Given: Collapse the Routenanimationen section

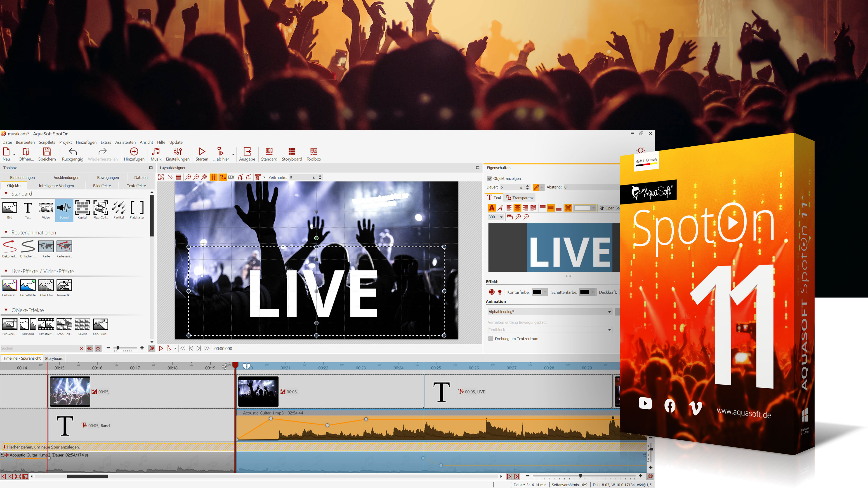Looking at the screenshot, I should pyautogui.click(x=6, y=232).
